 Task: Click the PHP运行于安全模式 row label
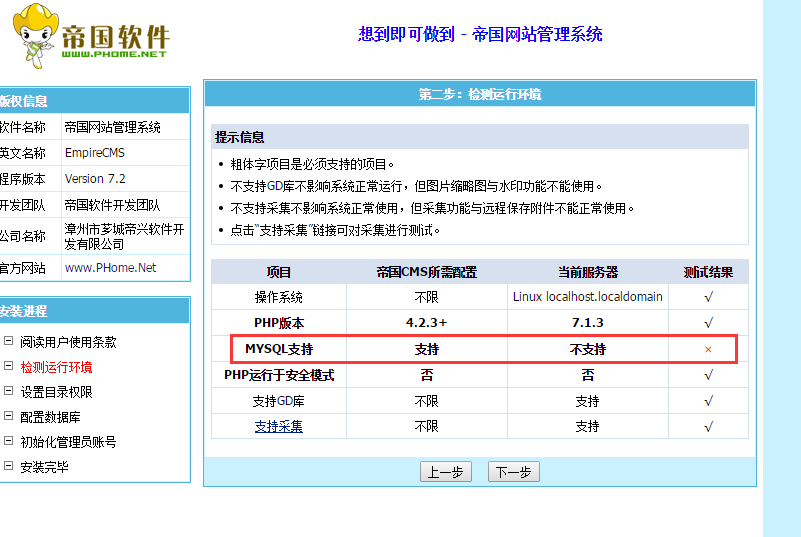coord(278,375)
